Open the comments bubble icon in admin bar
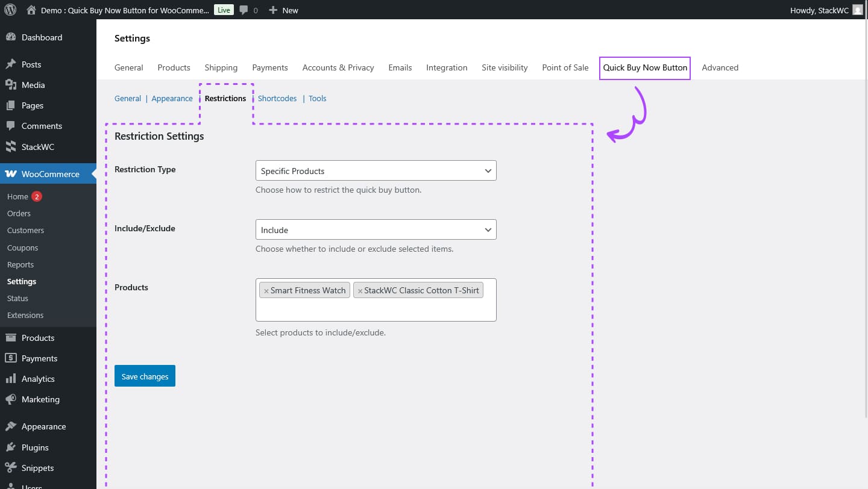The image size is (868, 489). pyautogui.click(x=244, y=10)
